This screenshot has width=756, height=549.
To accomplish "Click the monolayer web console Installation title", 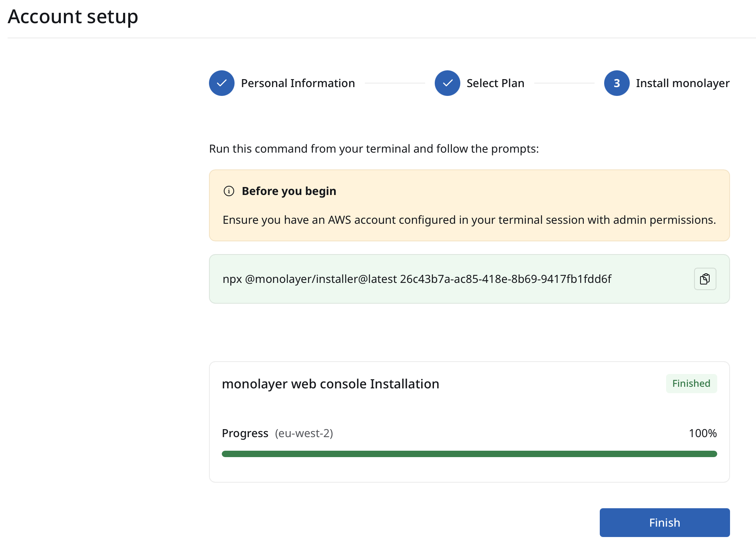I will (x=330, y=384).
